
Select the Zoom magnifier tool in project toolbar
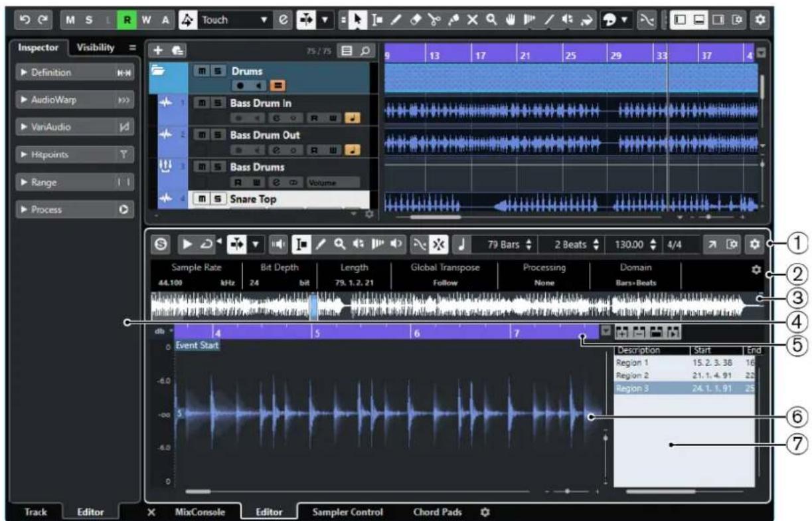coord(491,20)
